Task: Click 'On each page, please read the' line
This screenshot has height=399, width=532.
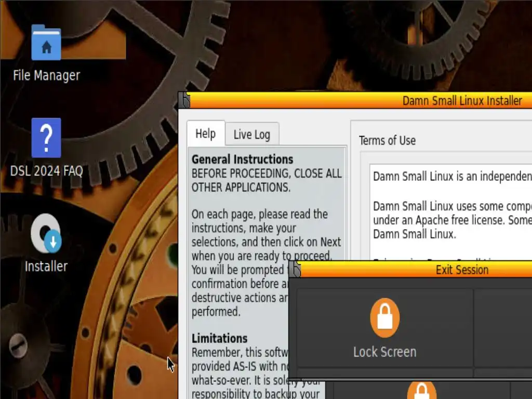Action: click(260, 215)
